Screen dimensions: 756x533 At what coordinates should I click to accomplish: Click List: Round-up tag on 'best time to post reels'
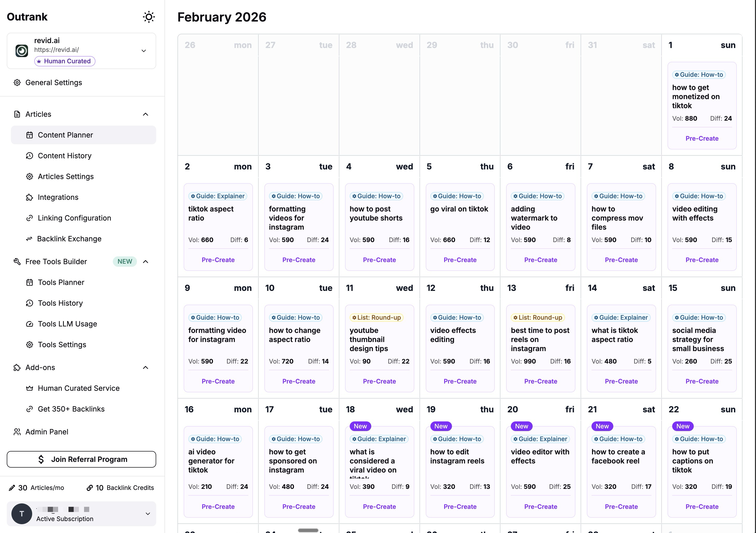(538, 318)
